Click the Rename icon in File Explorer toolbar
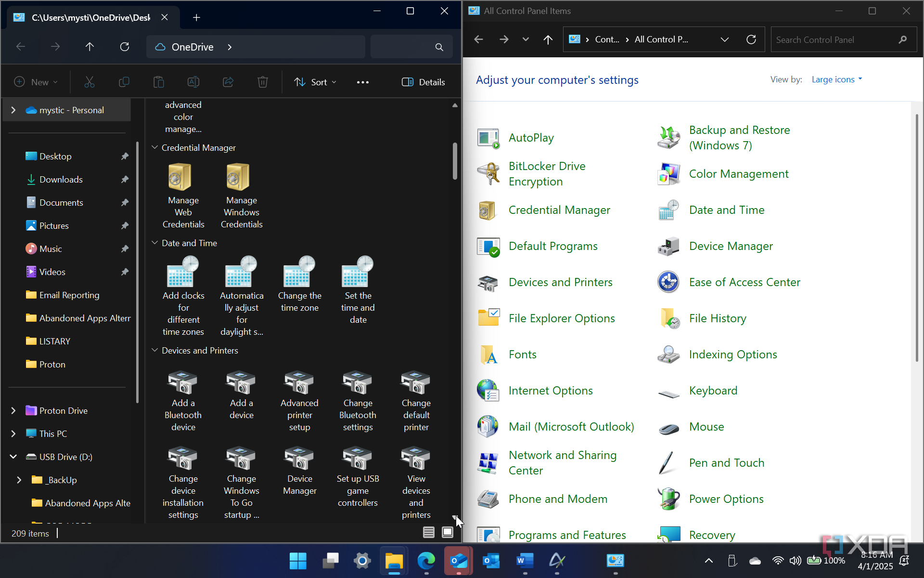 pos(193,82)
